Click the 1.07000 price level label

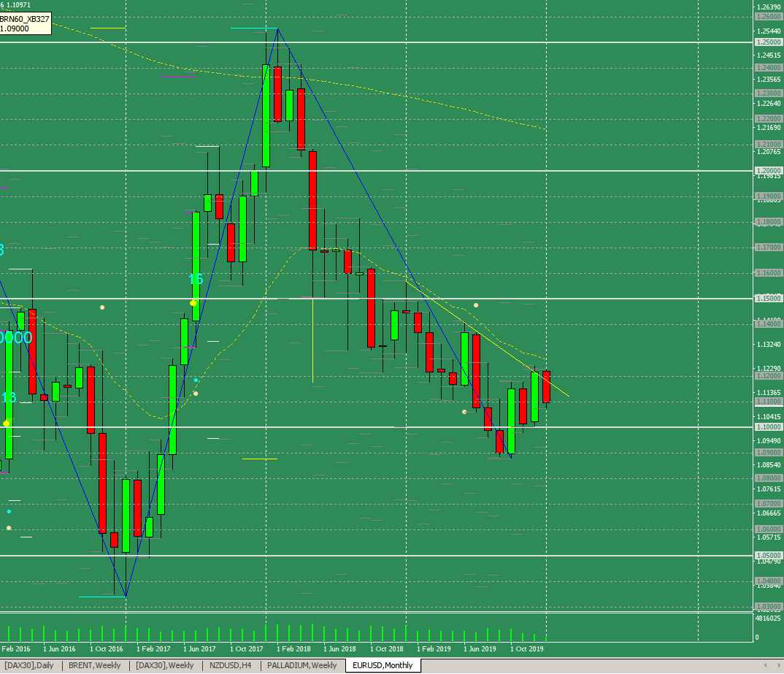point(769,504)
